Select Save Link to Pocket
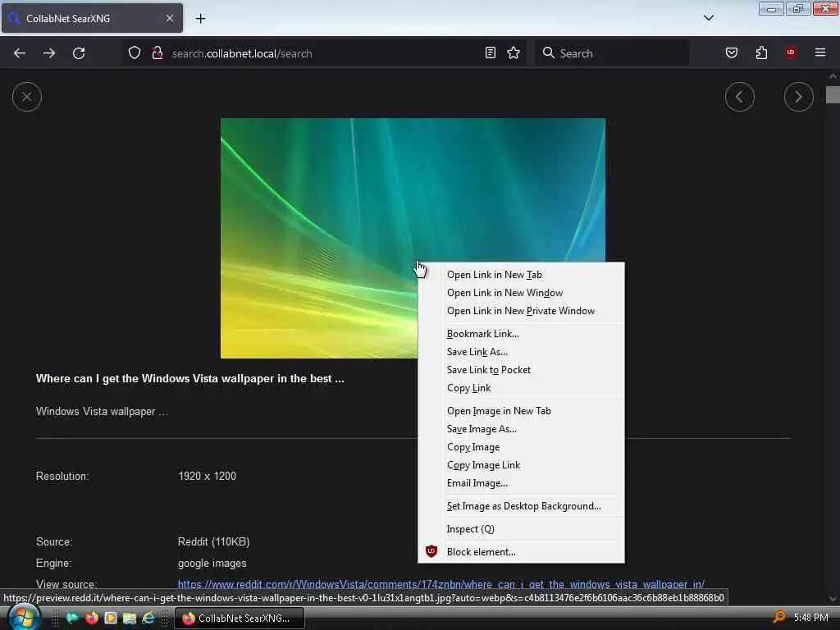This screenshot has width=840, height=630. [x=521, y=370]
